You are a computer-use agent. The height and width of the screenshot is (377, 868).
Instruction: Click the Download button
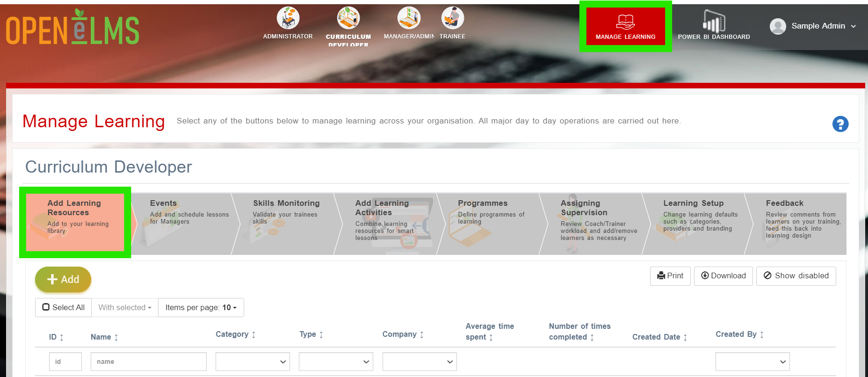(723, 276)
